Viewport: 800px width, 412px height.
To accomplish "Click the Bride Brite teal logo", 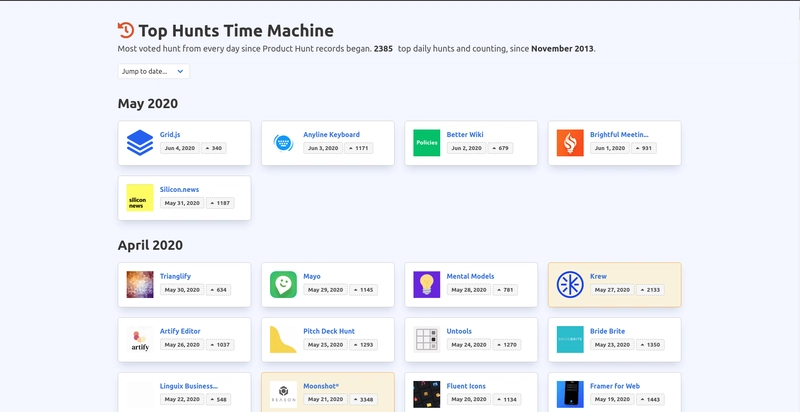I will 570,340.
